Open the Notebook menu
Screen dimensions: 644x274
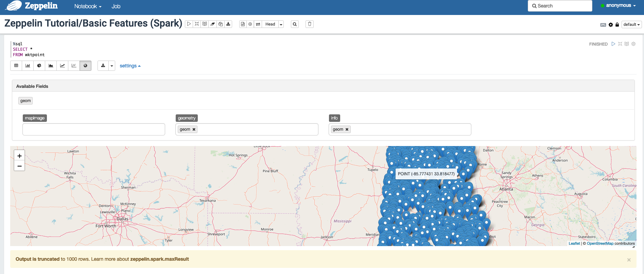(88, 6)
